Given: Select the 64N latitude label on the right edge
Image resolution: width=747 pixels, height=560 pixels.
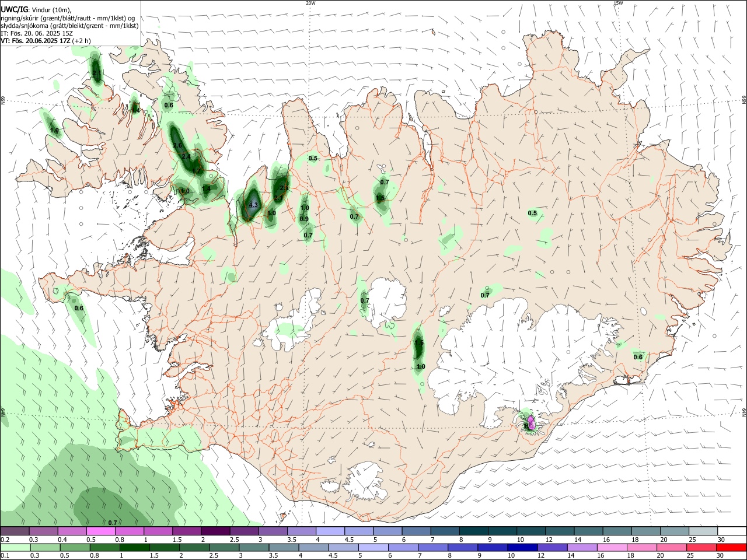Looking at the screenshot, I should (x=744, y=412).
